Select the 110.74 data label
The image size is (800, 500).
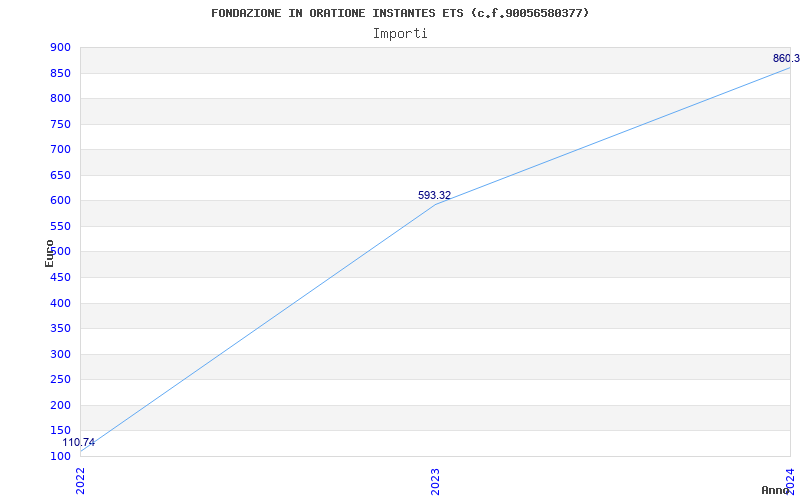(x=79, y=442)
